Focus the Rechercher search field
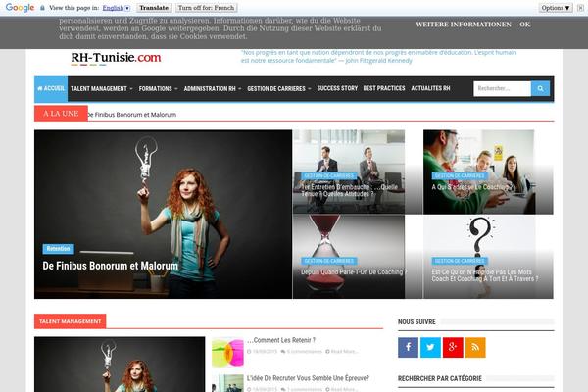The image size is (588, 392). click(x=502, y=88)
